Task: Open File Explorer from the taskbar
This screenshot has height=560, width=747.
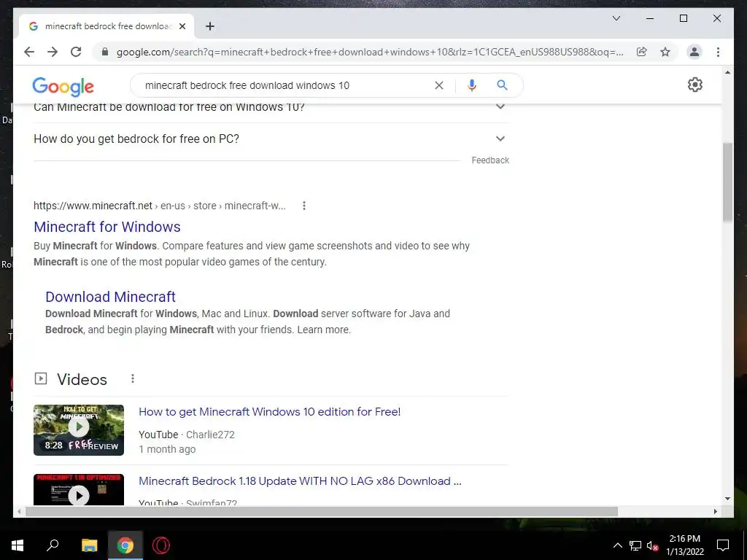Action: tap(89, 545)
